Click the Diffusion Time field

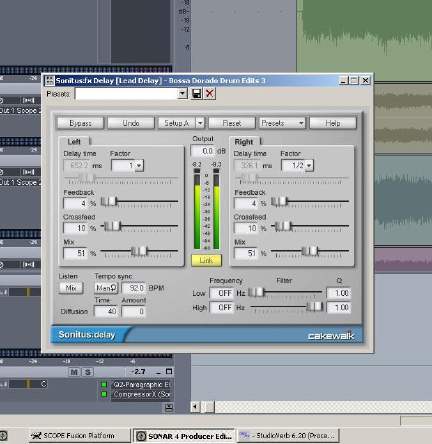click(x=106, y=311)
